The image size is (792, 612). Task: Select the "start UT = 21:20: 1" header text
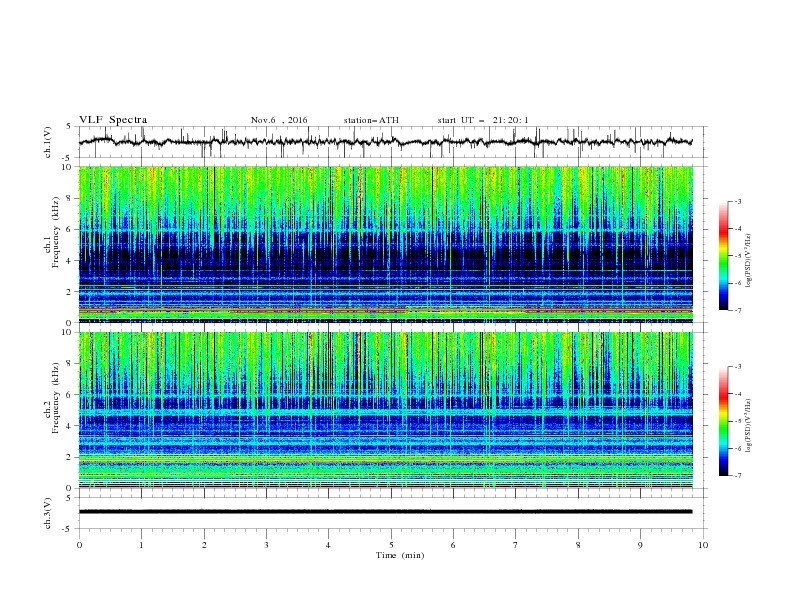click(483, 120)
